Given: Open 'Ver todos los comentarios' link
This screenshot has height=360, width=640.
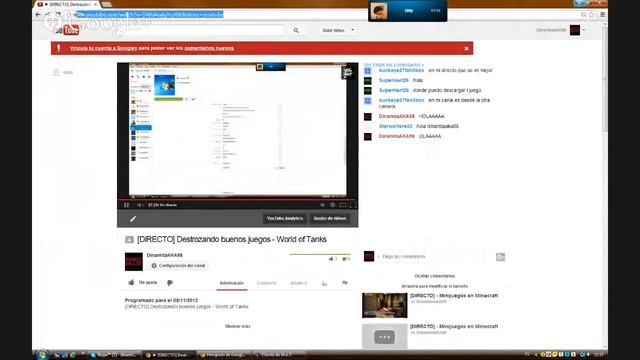Looking at the screenshot, I should 394,64.
